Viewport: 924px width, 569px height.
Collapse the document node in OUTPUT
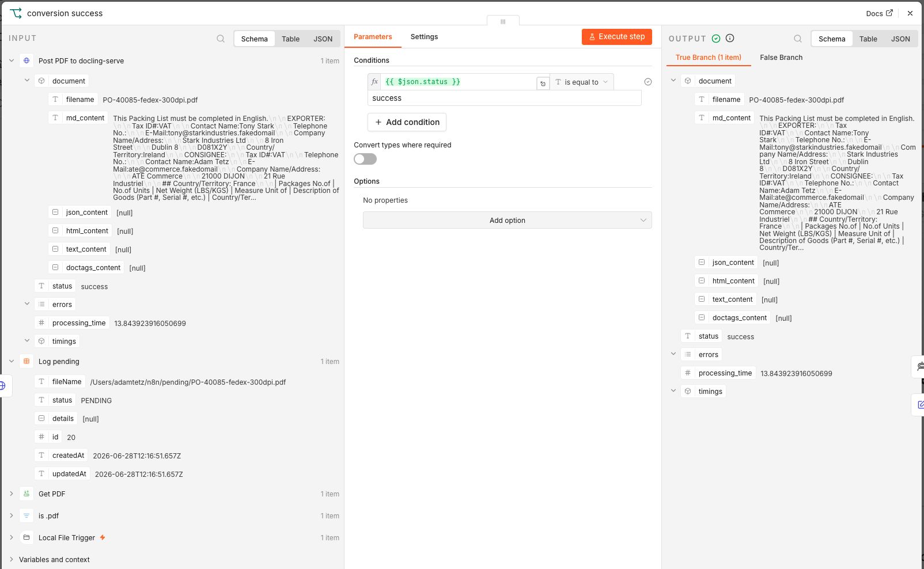[673, 81]
